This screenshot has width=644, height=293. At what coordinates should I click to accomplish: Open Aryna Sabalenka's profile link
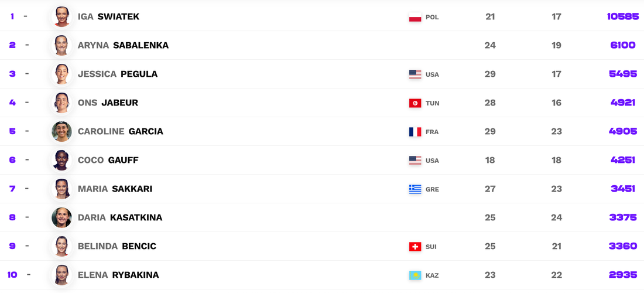(123, 45)
